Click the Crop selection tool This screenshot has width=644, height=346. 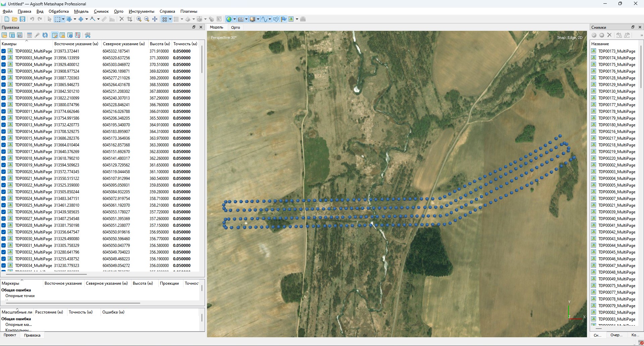tap(130, 19)
